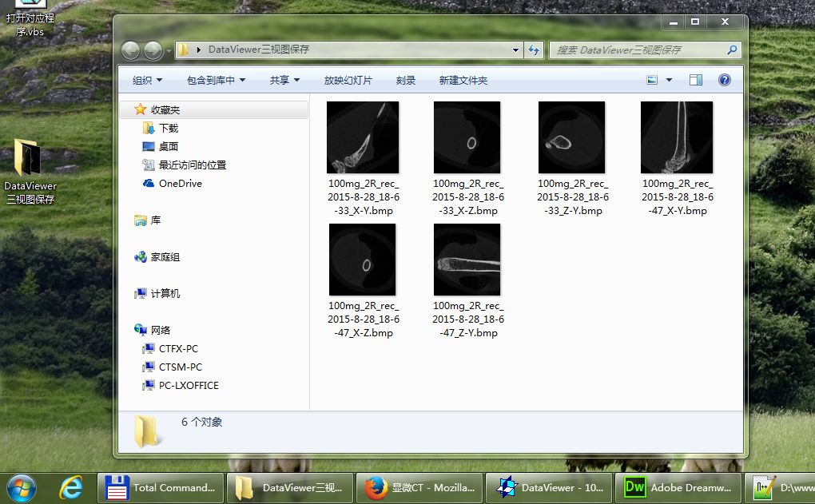Select CTSM-PC network computer
Screen dimensions: 815x504
[181, 367]
